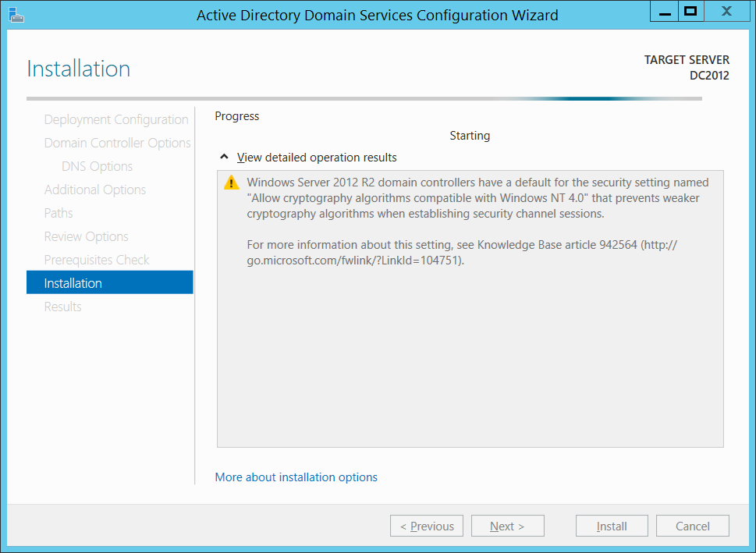
Task: Collapse the detailed operation results chevron
Action: click(224, 157)
